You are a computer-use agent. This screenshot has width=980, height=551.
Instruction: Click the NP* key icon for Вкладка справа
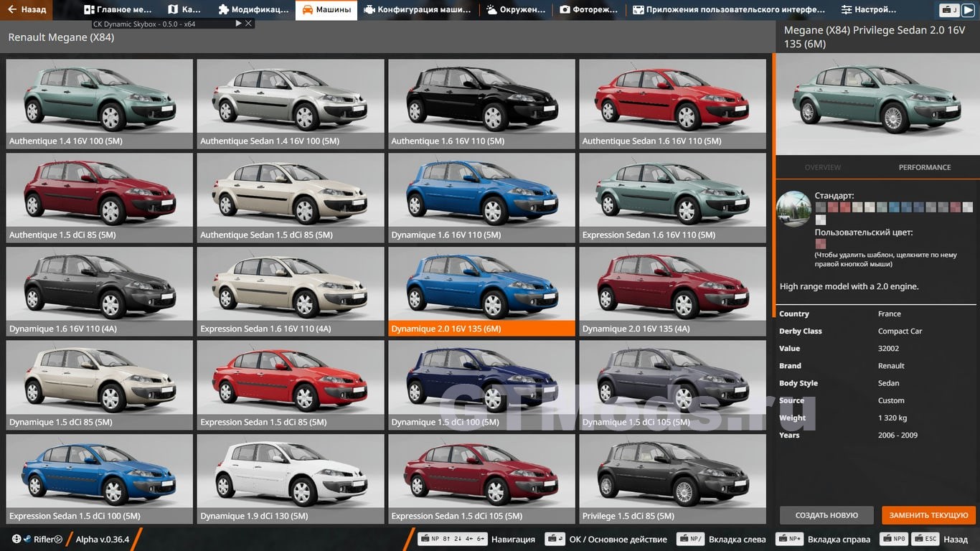(x=790, y=539)
